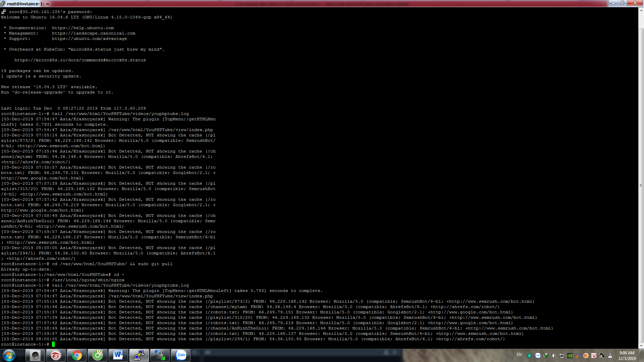Open the Windows Start menu
The height and width of the screenshot is (362, 644).
[x=9, y=355]
